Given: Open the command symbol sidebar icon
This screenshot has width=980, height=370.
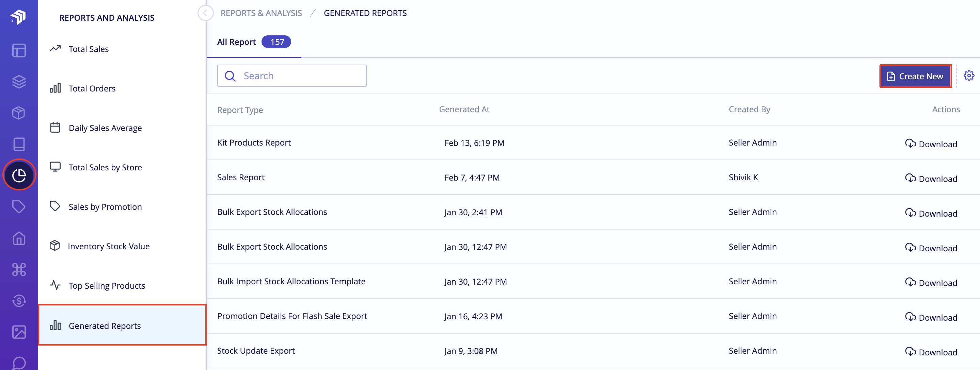Looking at the screenshot, I should click(x=19, y=269).
